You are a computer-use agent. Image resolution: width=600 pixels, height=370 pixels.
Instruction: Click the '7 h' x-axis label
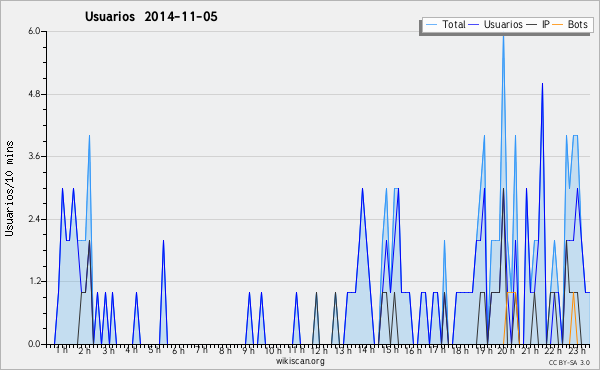pos(201,350)
